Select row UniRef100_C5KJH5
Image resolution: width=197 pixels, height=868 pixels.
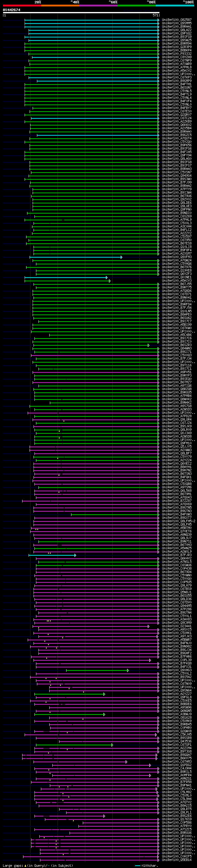[x=177, y=735]
